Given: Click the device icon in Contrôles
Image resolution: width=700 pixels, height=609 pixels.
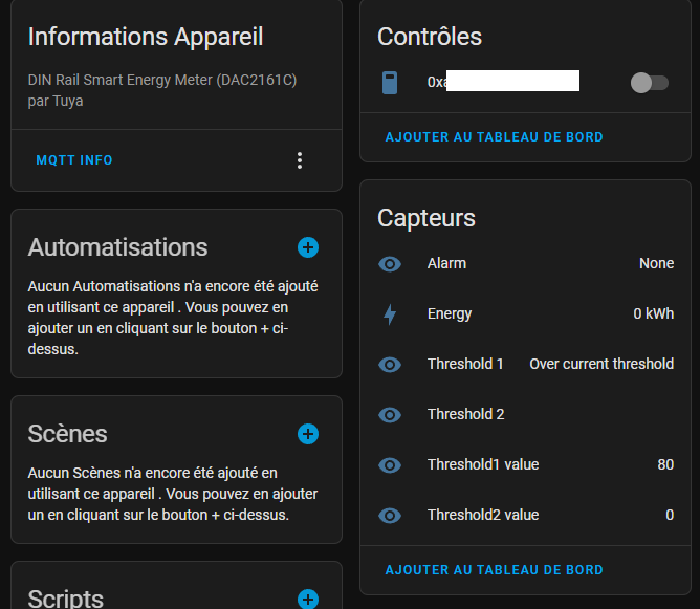Looking at the screenshot, I should pos(390,82).
